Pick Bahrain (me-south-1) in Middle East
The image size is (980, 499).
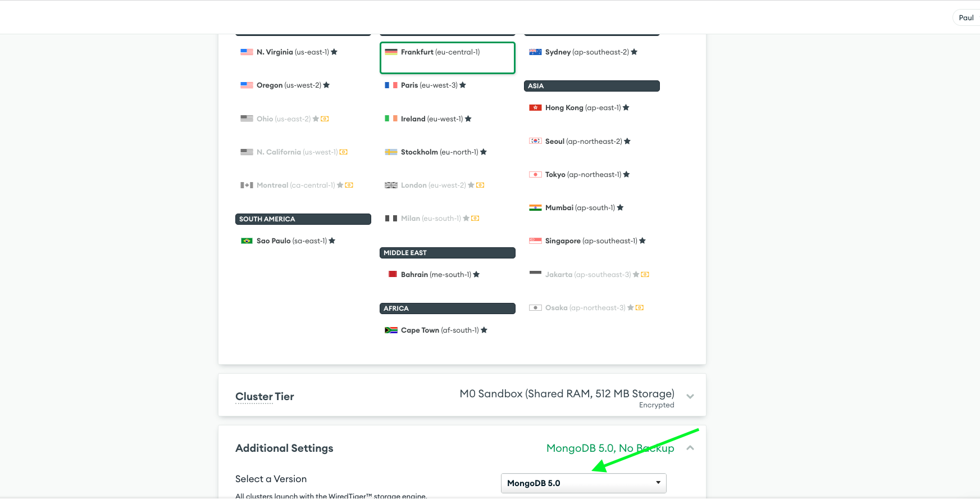coord(435,275)
